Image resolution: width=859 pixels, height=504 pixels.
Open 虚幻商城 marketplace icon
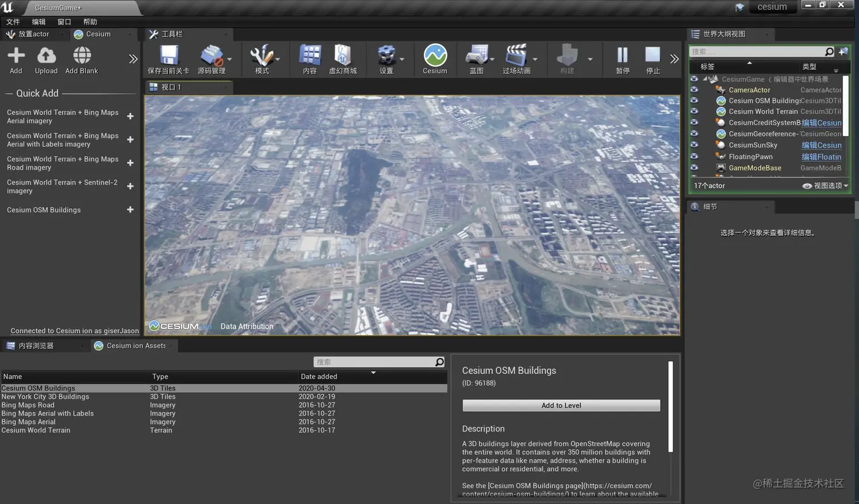pos(343,55)
